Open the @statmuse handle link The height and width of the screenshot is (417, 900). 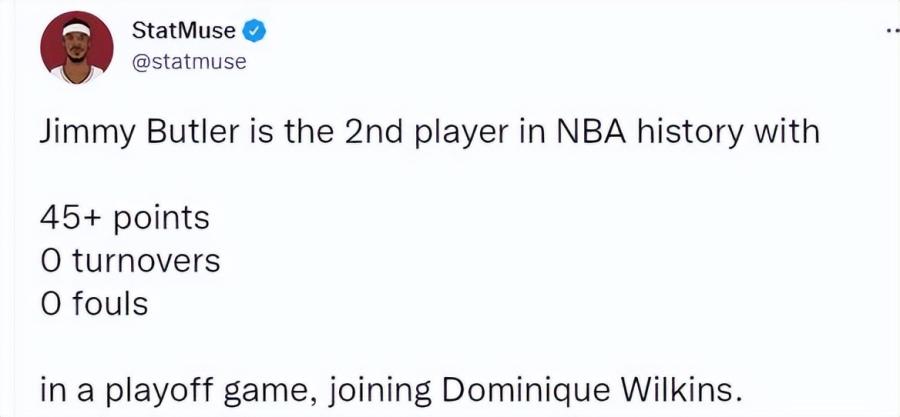pyautogui.click(x=188, y=62)
